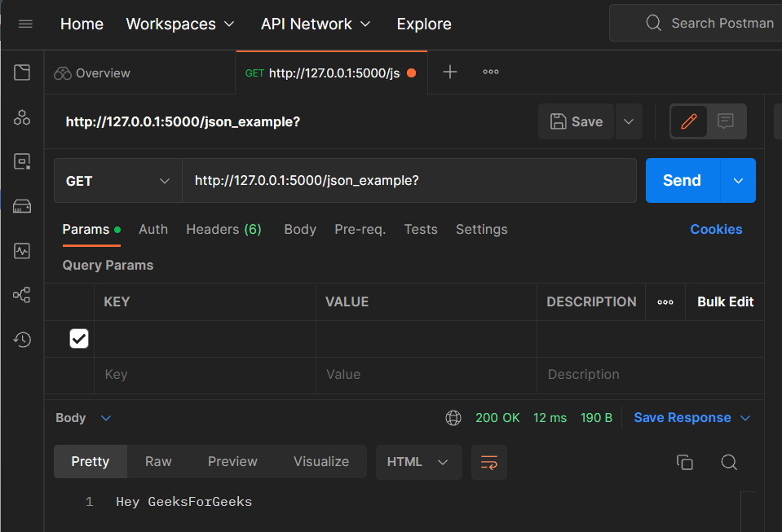Open the request Settings tab
782x532 pixels.
(481, 230)
